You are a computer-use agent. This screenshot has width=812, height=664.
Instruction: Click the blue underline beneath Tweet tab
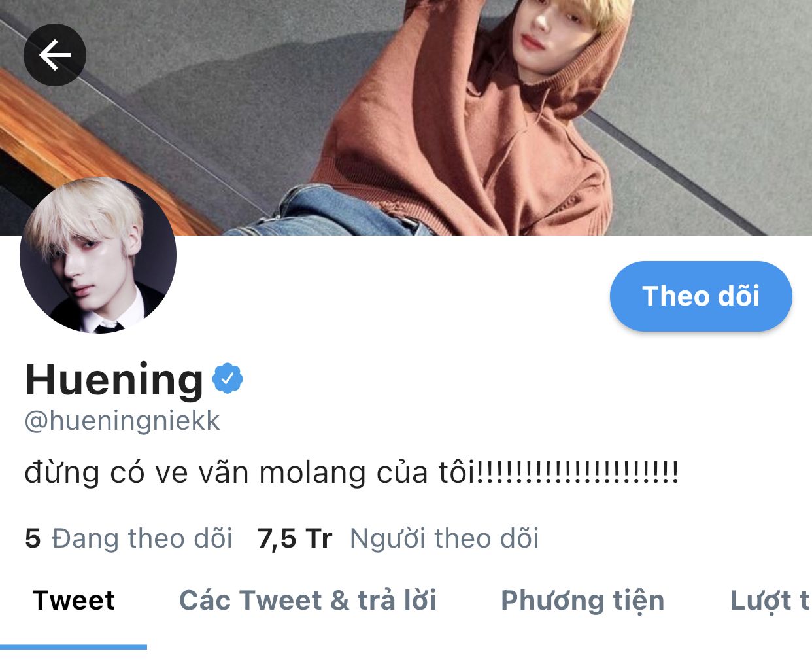(73, 647)
